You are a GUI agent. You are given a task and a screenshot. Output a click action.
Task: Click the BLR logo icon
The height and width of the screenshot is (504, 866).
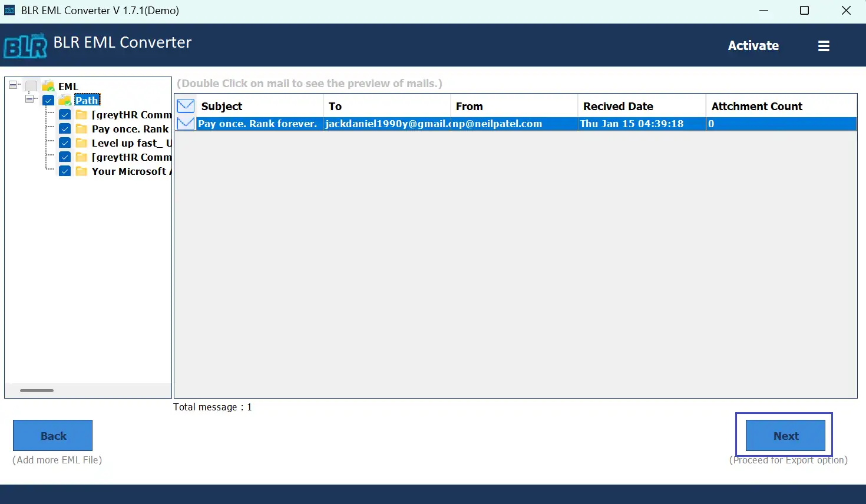[x=25, y=46]
